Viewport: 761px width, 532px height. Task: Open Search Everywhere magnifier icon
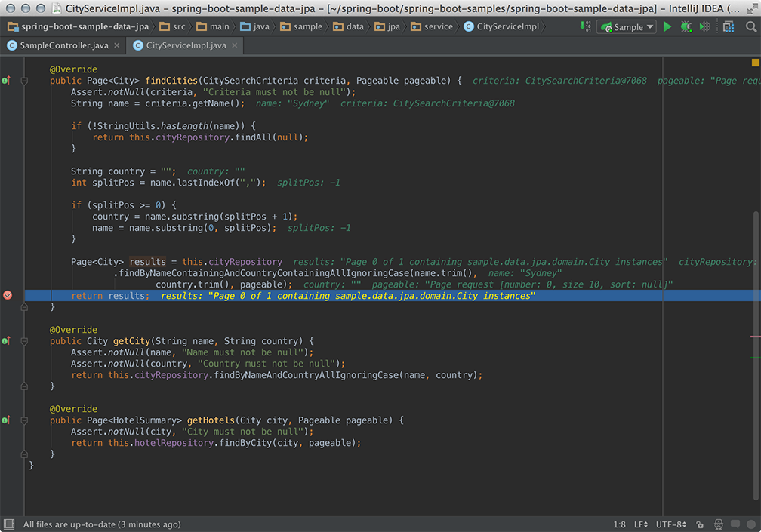[x=750, y=27]
